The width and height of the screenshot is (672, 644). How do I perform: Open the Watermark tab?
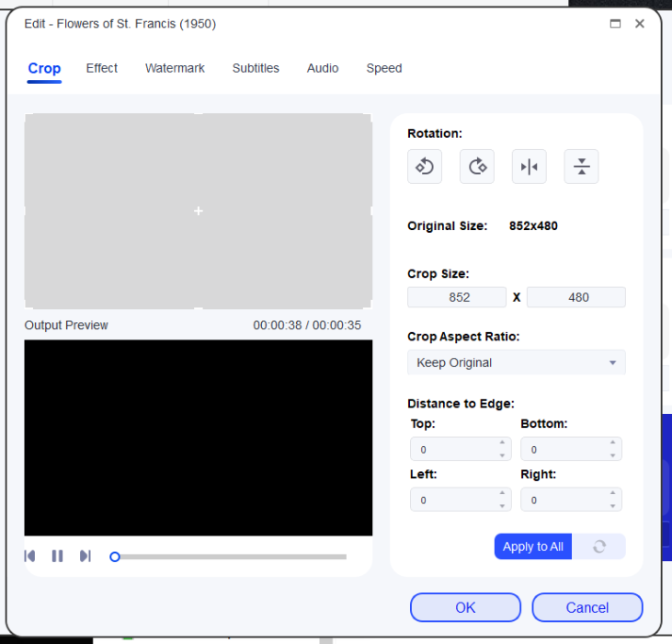pos(175,68)
